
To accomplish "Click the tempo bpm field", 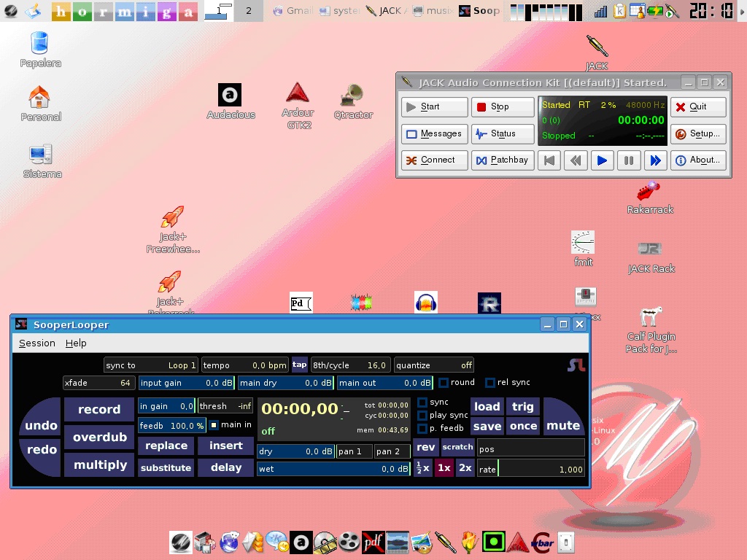I will 245,365.
